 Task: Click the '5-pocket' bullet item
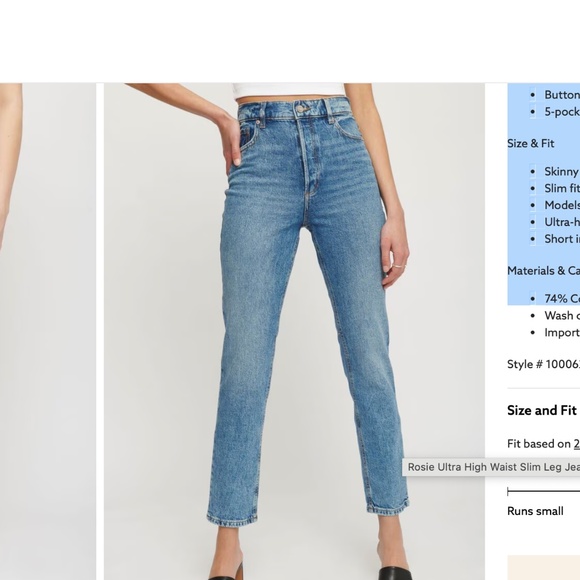coord(562,112)
